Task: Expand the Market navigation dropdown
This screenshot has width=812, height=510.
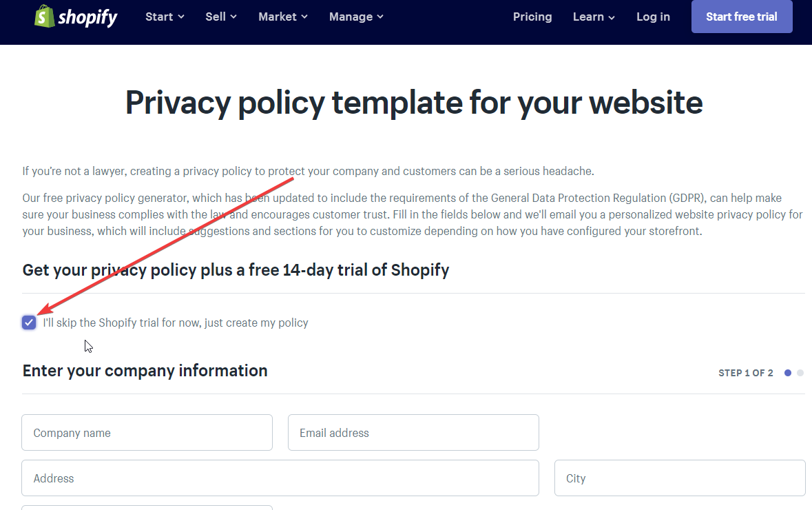Action: (282, 17)
